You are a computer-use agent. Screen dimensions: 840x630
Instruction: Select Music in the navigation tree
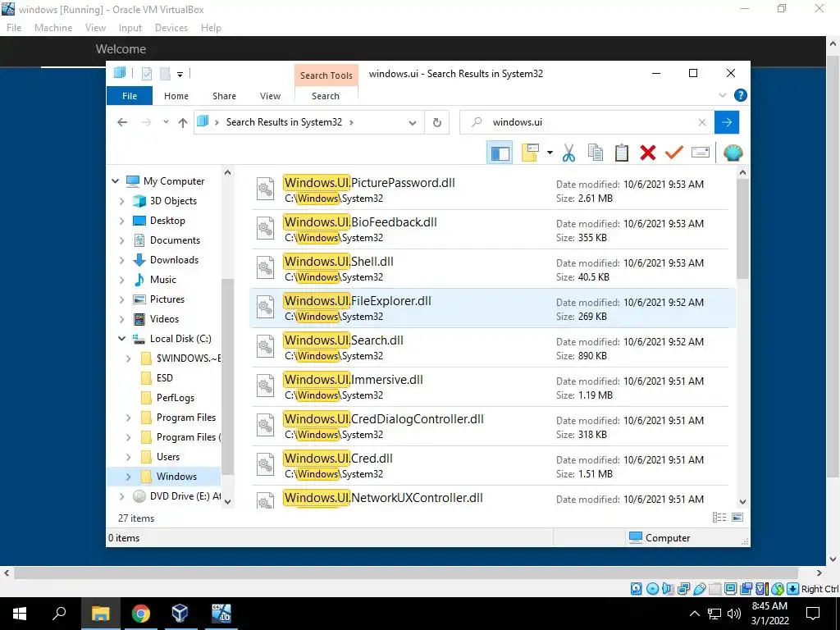click(163, 280)
